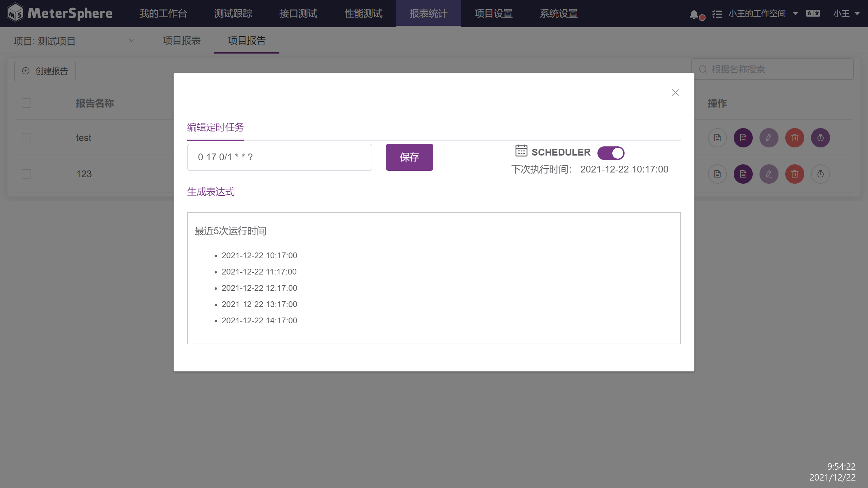
Task: Click the 生成表达式 link
Action: [211, 192]
